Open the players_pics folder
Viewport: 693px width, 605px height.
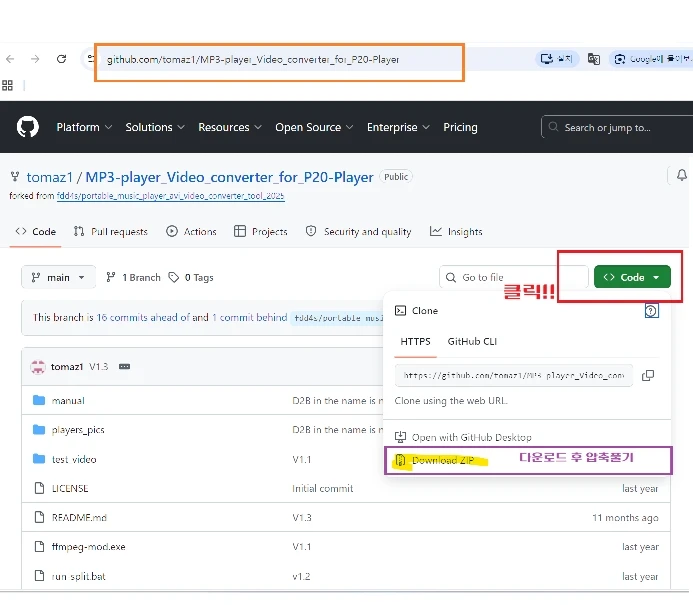pos(78,430)
